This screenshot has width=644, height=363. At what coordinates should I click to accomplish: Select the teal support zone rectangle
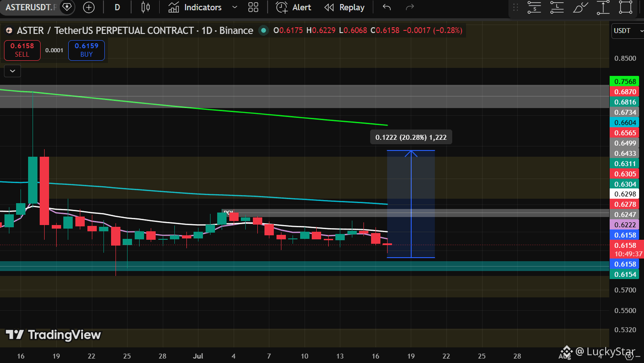[305, 266]
